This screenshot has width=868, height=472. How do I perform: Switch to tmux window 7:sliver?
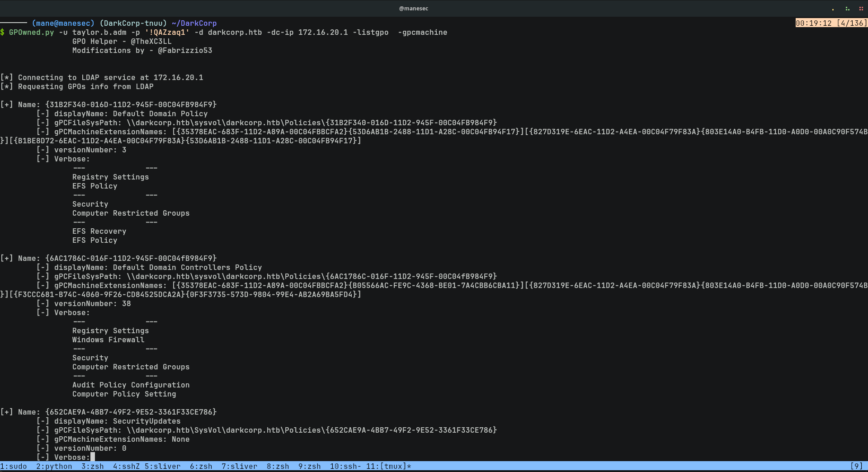pos(239,466)
